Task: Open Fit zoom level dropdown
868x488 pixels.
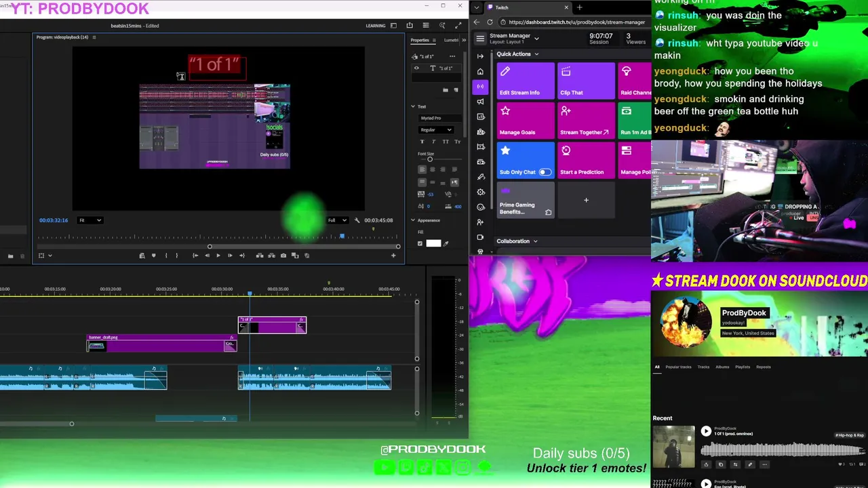Action: (x=90, y=220)
